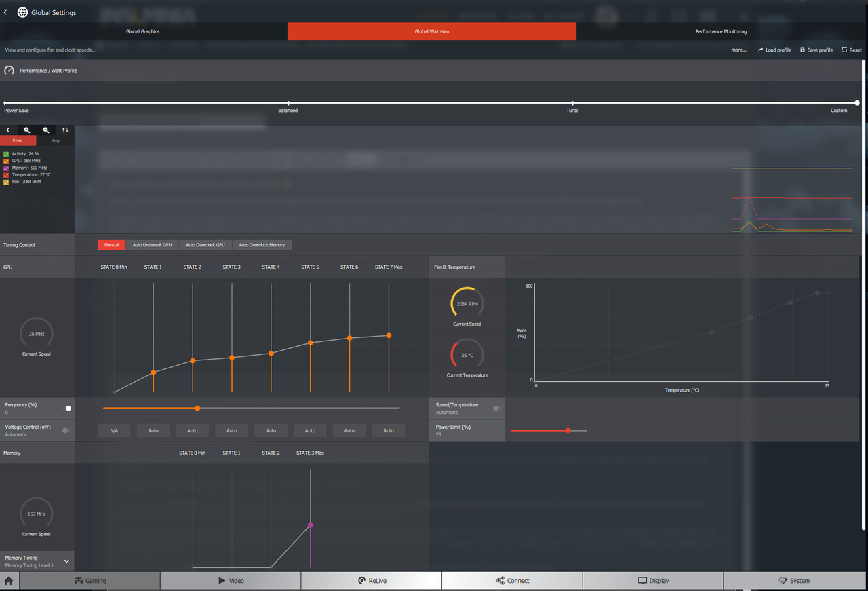Toggle the Frequency (%) switch
The image size is (868, 591).
coord(66,408)
